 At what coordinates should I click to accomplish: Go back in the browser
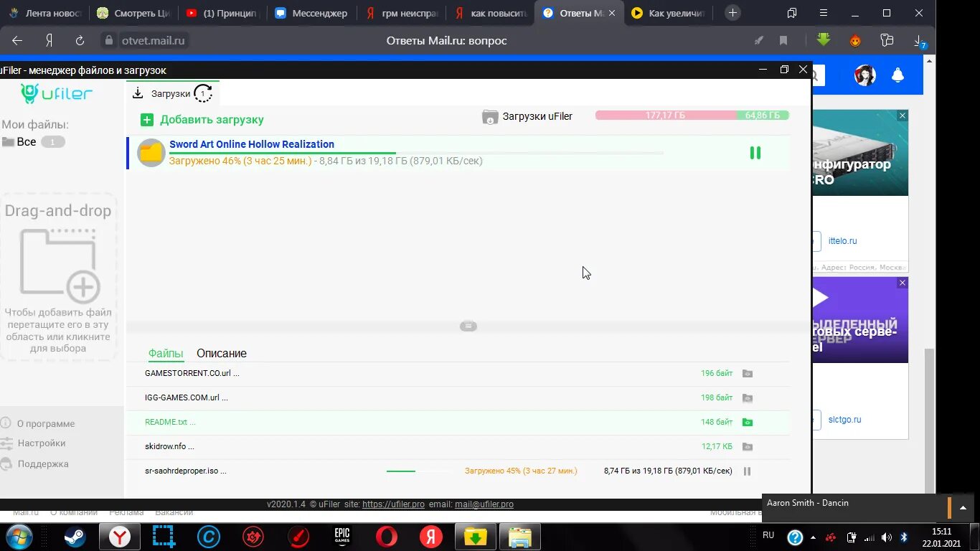coord(17,41)
